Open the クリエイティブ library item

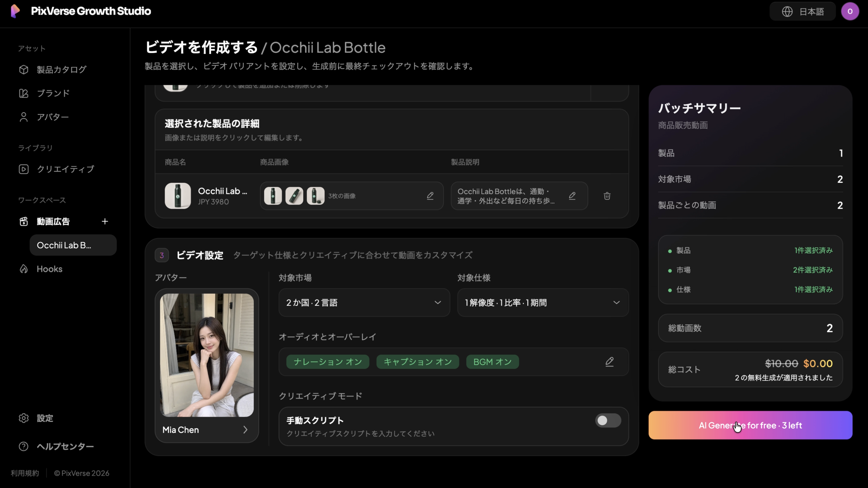click(66, 169)
